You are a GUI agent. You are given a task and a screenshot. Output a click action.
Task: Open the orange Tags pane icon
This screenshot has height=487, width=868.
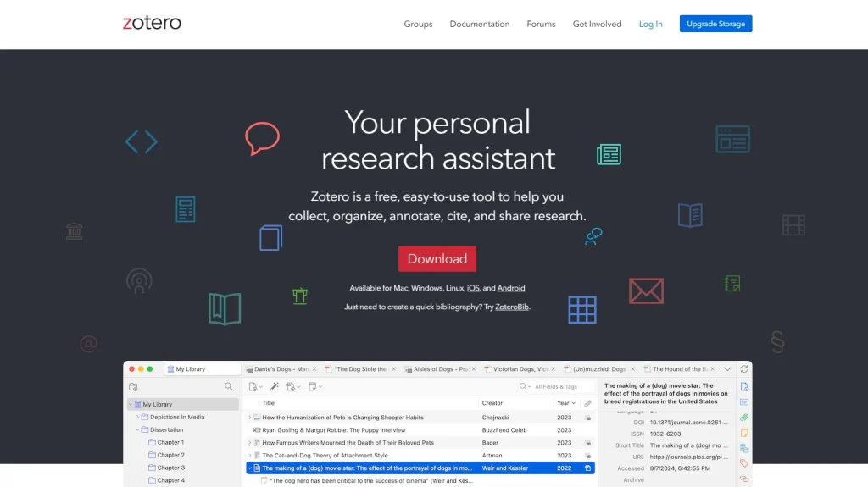coord(744,463)
